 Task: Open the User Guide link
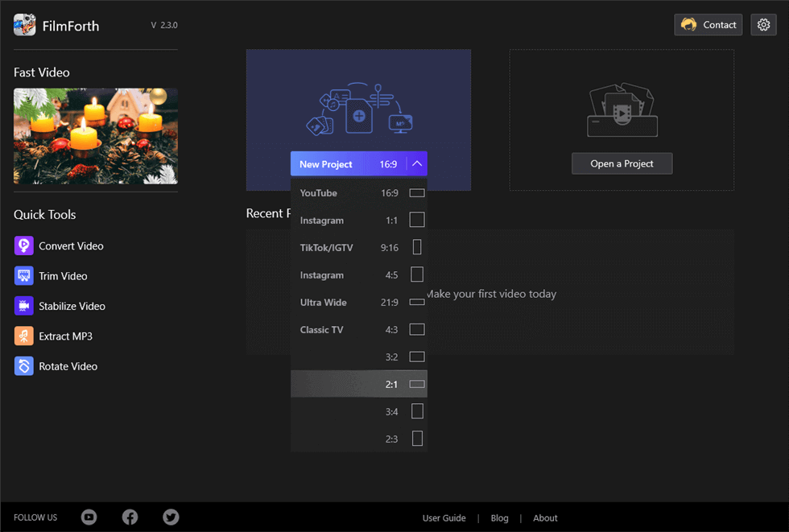[x=444, y=518]
